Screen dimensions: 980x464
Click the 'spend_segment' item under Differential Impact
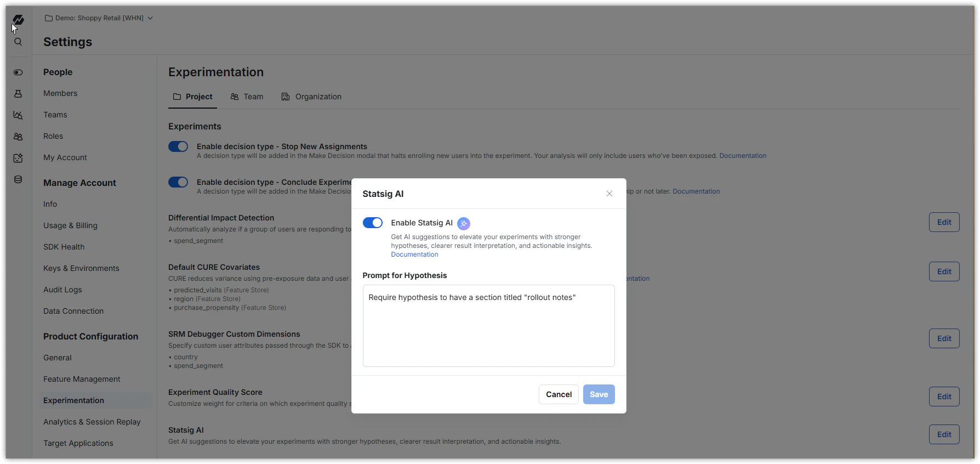pos(198,241)
